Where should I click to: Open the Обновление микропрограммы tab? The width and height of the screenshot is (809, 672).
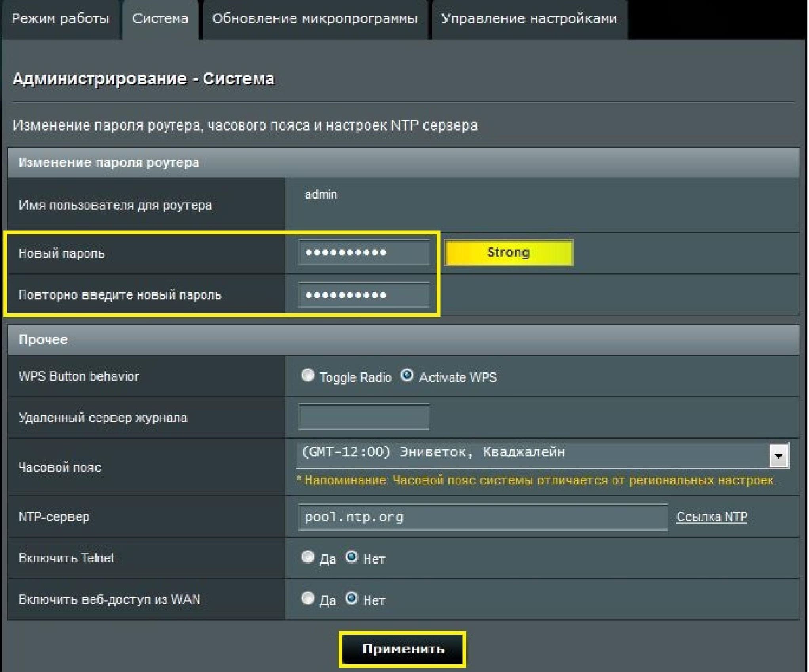pos(315,19)
